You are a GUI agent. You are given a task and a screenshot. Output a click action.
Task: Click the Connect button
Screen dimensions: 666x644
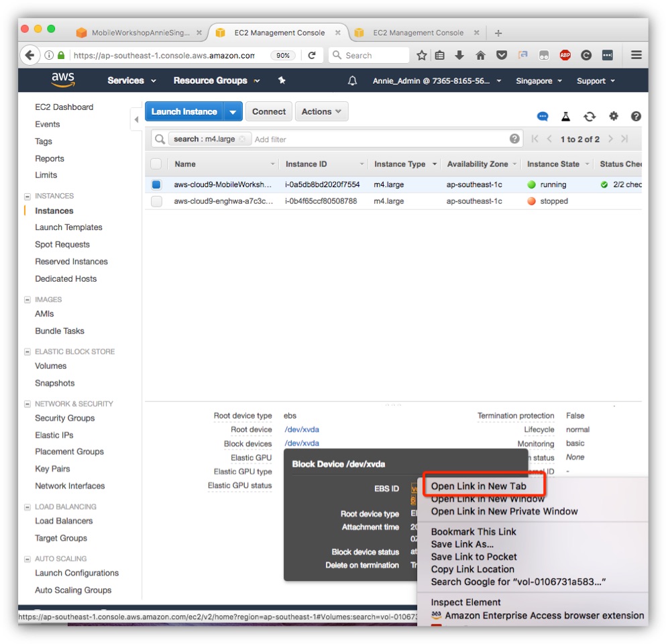pyautogui.click(x=269, y=112)
